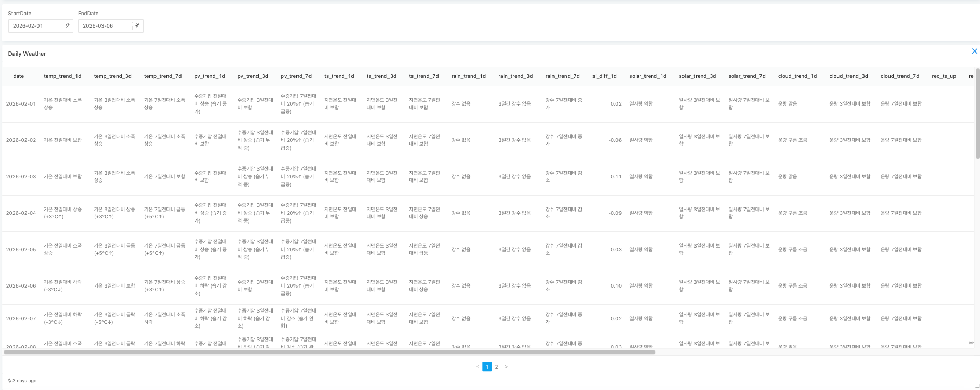The width and height of the screenshot is (980, 390).
Task: Click the "3 days ago" update timestamp
Action: pos(24,381)
